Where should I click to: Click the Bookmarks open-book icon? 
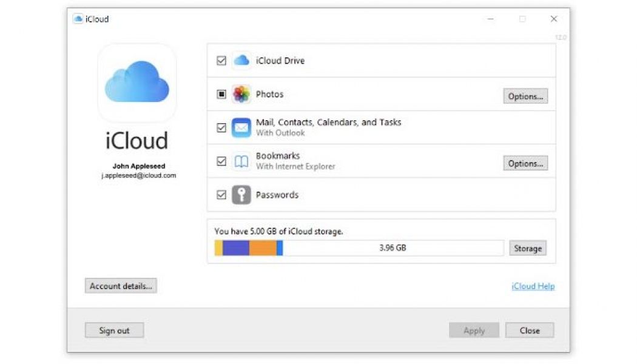(x=241, y=160)
